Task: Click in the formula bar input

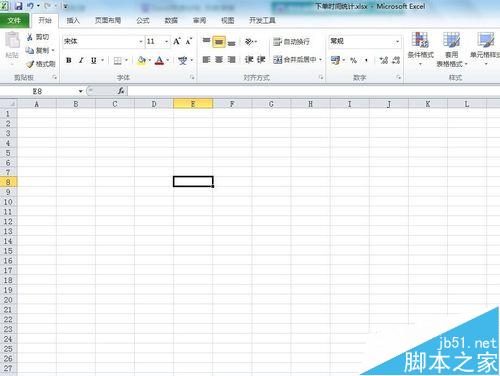Action: point(313,91)
